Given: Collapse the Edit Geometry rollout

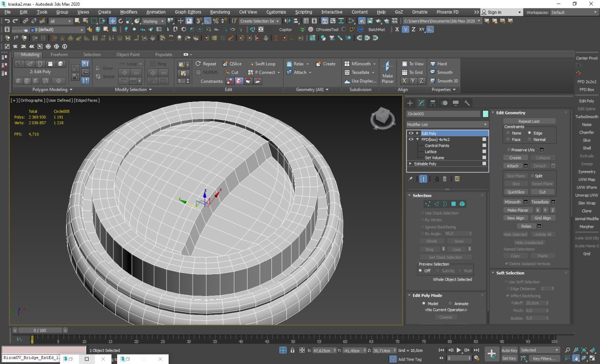Looking at the screenshot, I should click(493, 112).
